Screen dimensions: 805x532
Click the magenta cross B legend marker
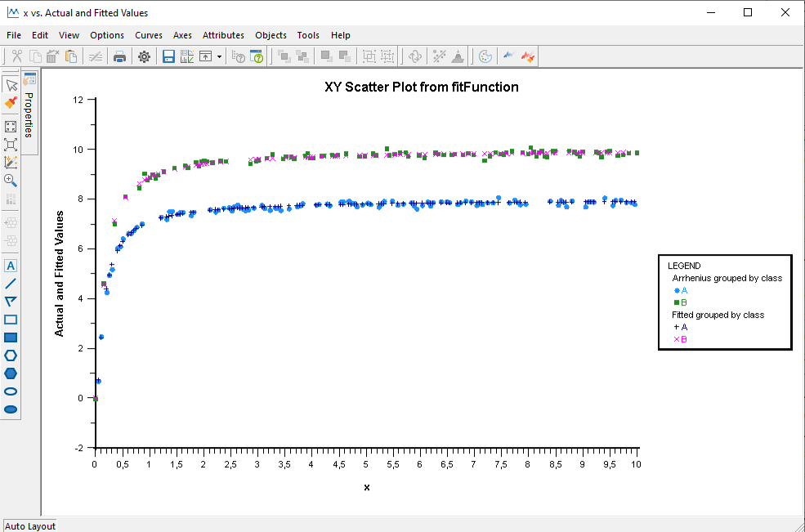(x=677, y=339)
